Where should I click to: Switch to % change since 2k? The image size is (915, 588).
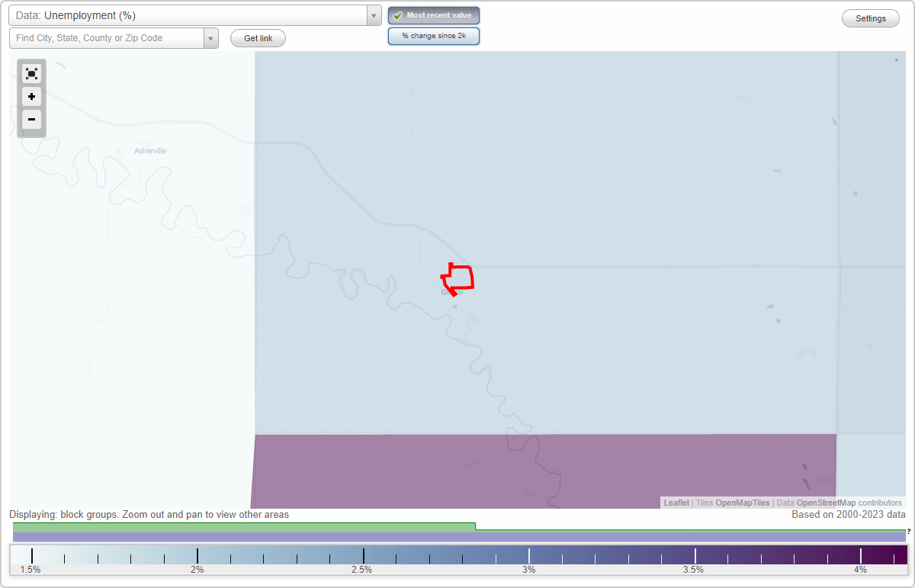[434, 36]
